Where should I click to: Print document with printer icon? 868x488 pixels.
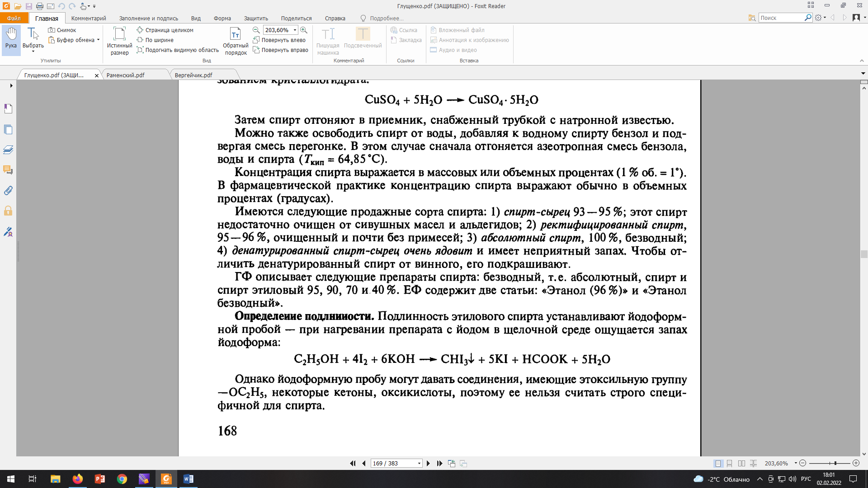pyautogui.click(x=40, y=6)
